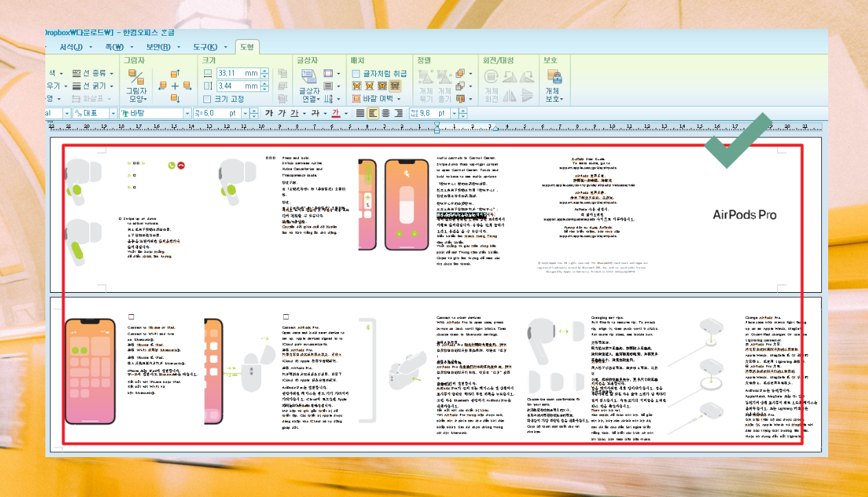Screen dimensions: 868x497
Task: Enable the 크기 고정 checkbox
Action: [207, 99]
